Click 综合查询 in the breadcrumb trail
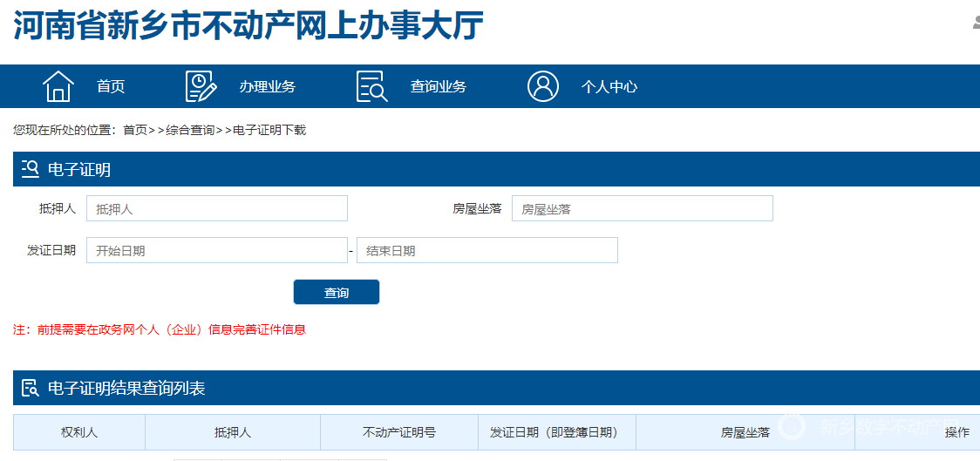The image size is (980, 461). pos(190,131)
